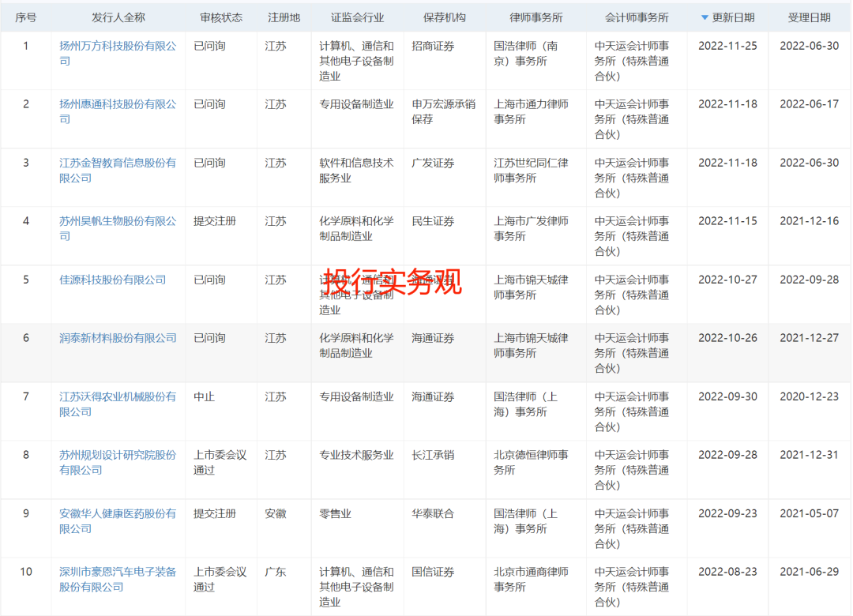Click the 软件和信息技术服务业 industry cell
The height and width of the screenshot is (616, 853).
[x=356, y=171]
